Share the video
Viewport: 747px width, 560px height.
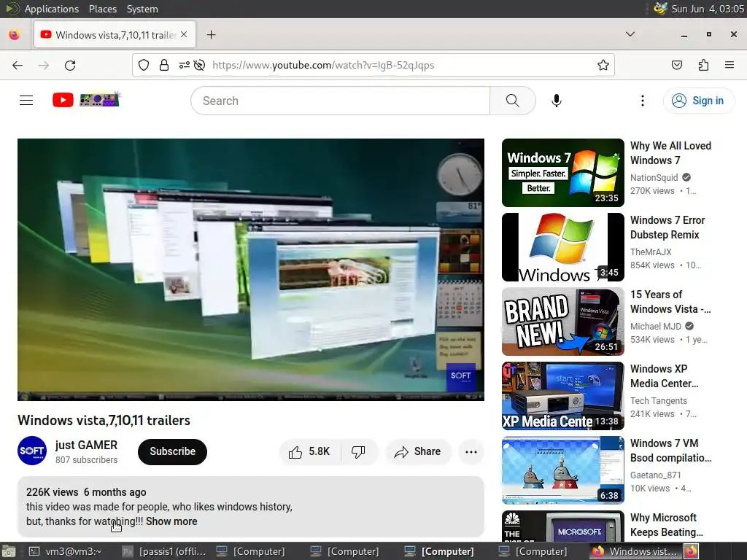point(418,451)
